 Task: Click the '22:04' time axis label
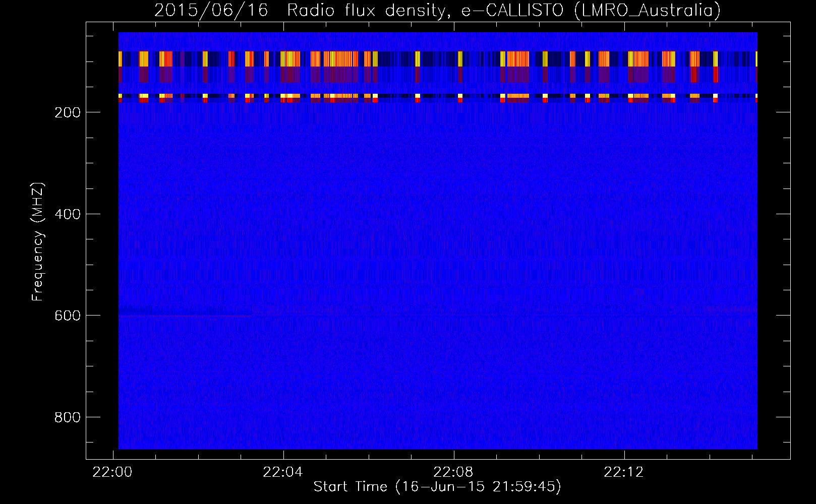pos(283,472)
